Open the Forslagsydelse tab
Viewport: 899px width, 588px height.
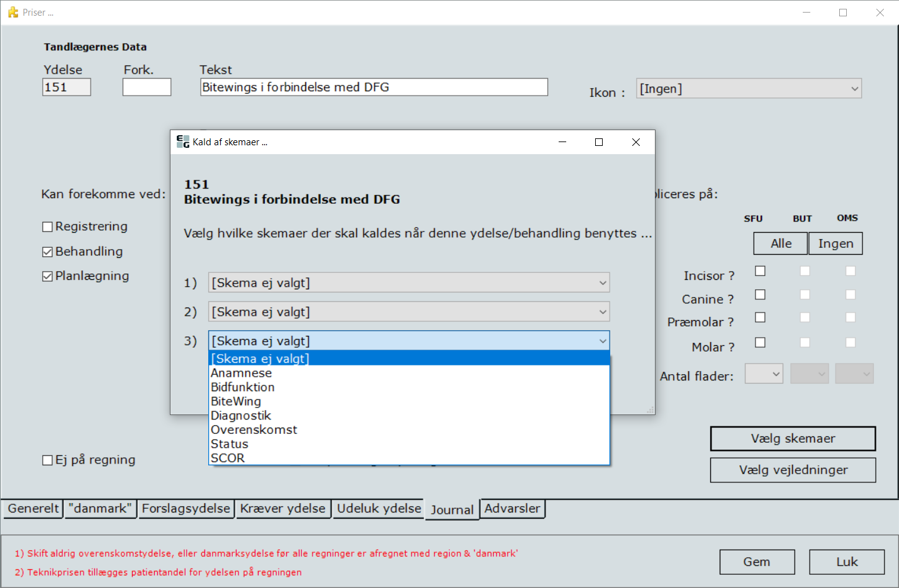tap(186, 509)
